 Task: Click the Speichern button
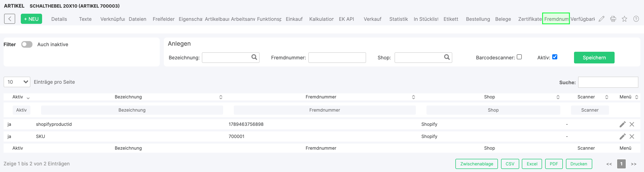tap(594, 58)
